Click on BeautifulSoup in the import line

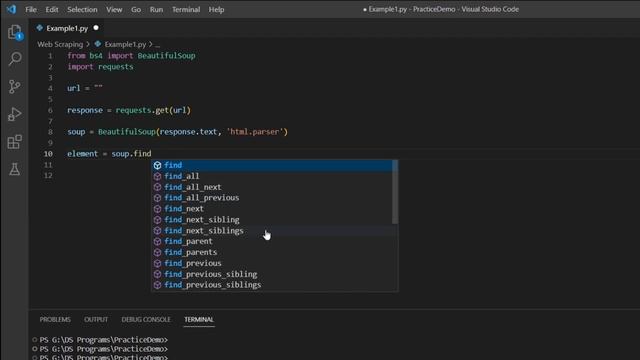tap(167, 56)
